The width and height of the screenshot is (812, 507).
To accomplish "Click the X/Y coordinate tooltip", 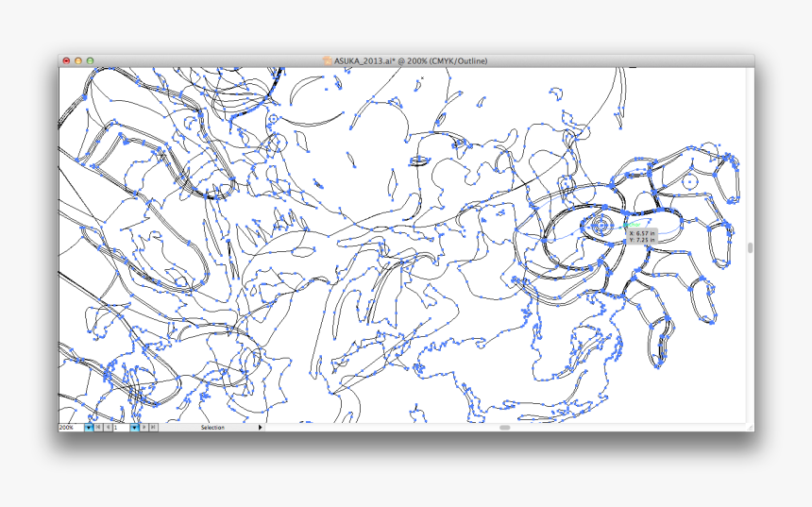I will 642,237.
